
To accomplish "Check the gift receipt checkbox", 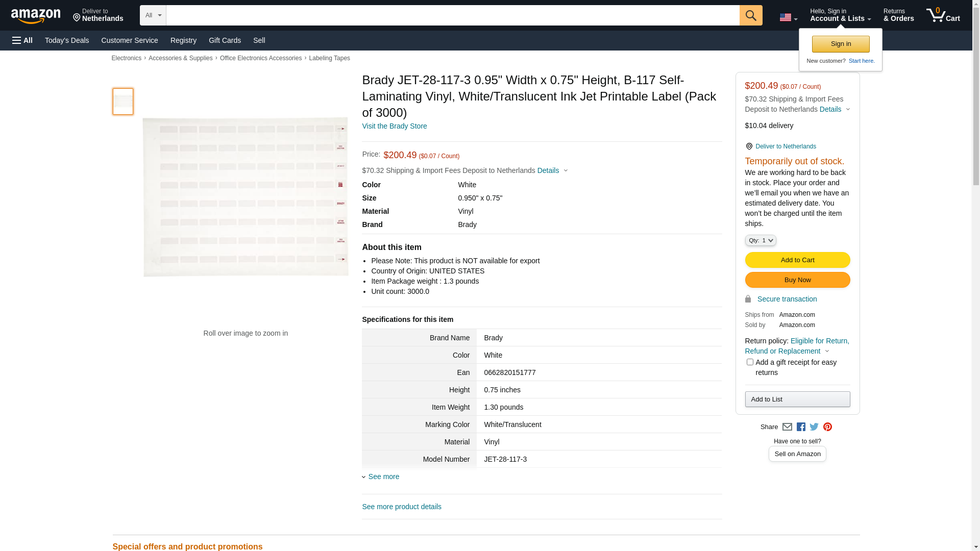I will tap(750, 362).
